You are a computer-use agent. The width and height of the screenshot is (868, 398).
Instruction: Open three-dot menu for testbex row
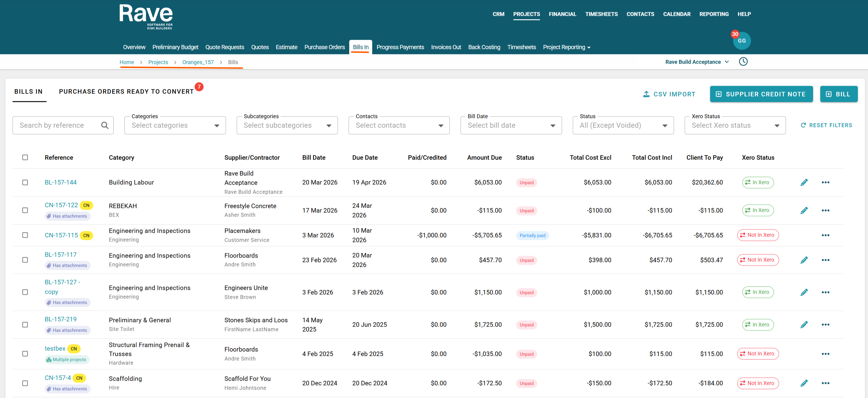tap(825, 354)
